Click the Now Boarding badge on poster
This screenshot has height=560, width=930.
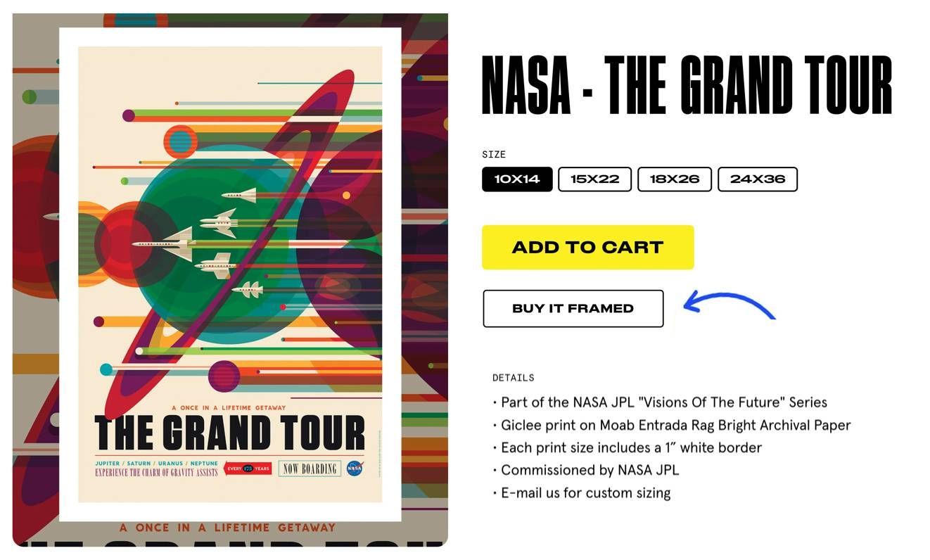click(310, 469)
